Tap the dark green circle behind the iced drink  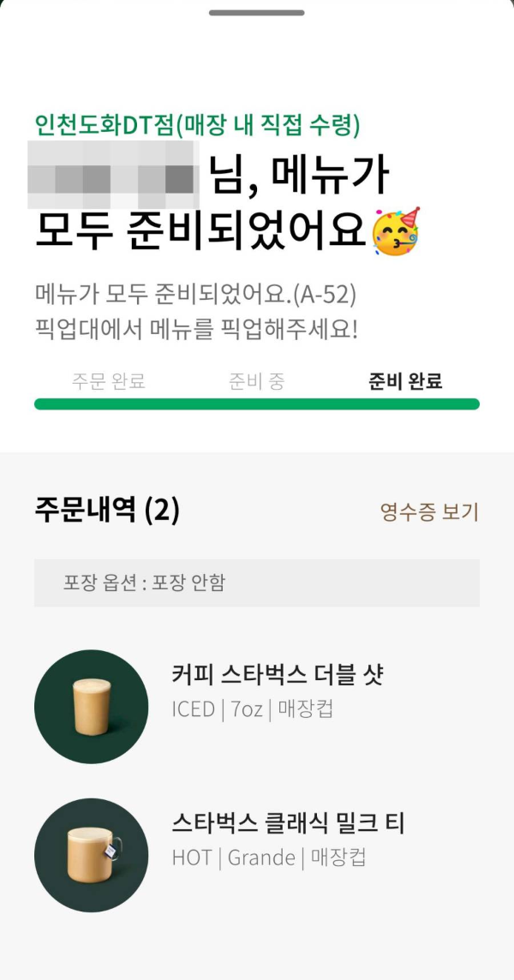tap(91, 706)
